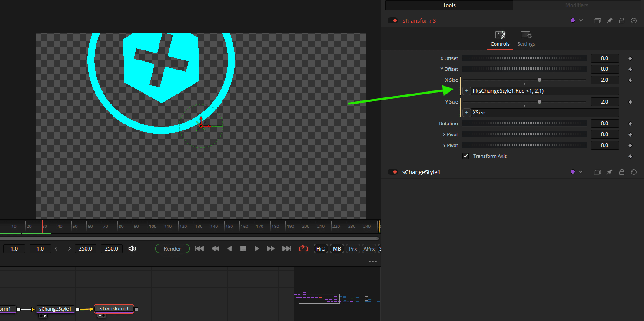
Task: Open version history for sTransform3
Action: pyautogui.click(x=634, y=20)
